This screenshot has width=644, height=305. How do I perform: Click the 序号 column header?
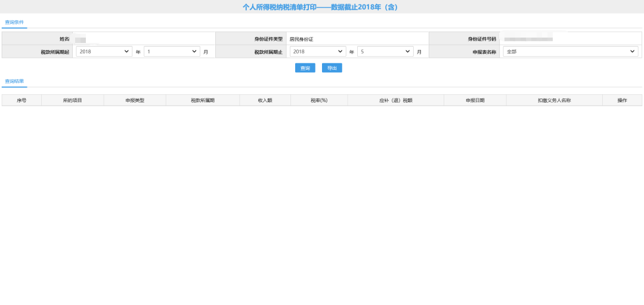[x=21, y=100]
